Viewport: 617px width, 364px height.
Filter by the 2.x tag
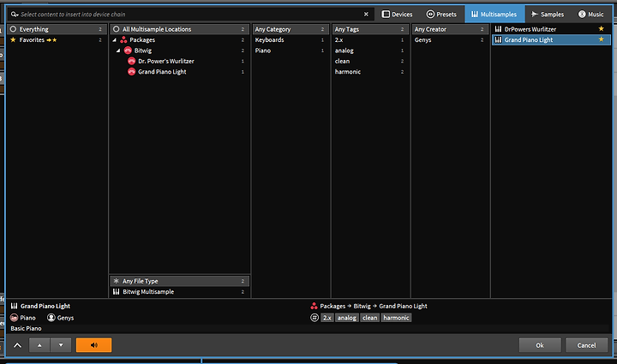click(370, 39)
